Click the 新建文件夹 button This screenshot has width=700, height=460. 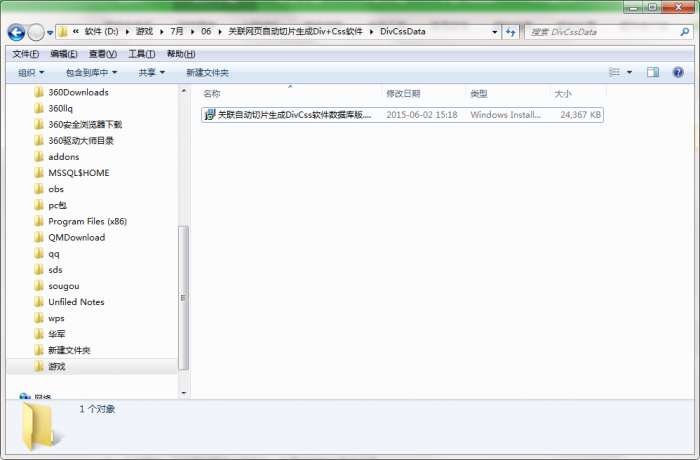click(x=207, y=72)
